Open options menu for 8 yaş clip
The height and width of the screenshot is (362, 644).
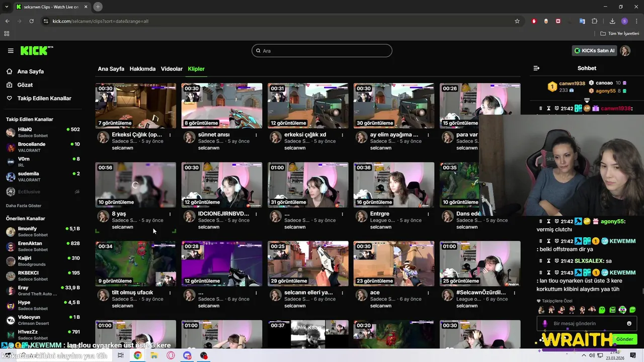(x=170, y=214)
